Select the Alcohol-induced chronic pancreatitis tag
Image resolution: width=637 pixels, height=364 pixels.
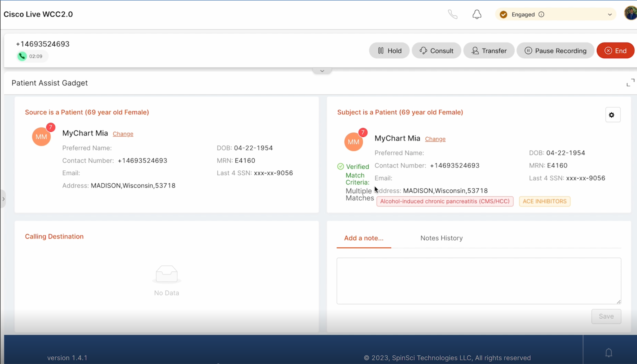tap(445, 201)
